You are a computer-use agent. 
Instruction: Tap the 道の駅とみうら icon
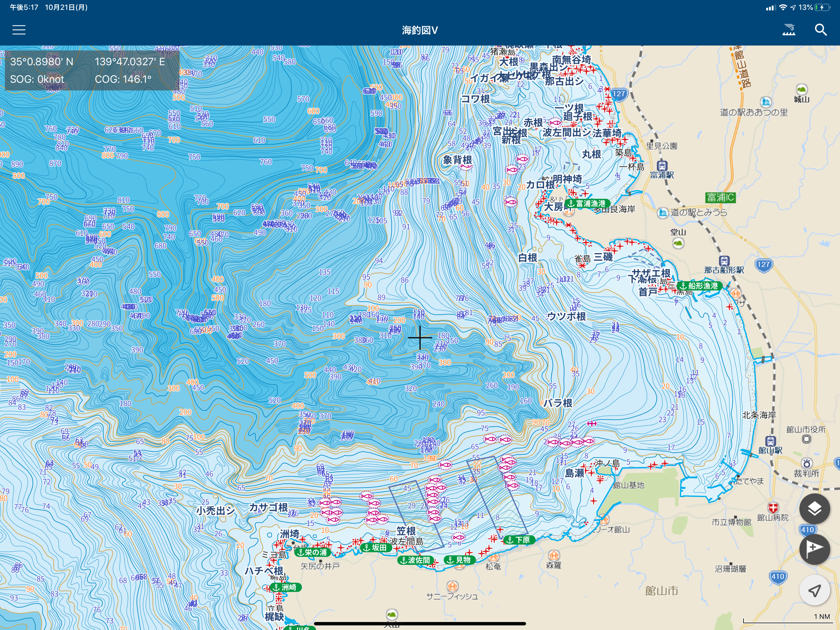click(663, 212)
